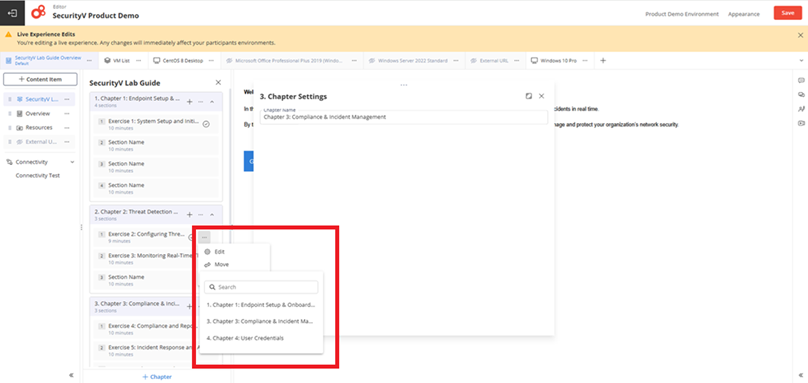This screenshot has height=383, width=808.
Task: Click the Search field in move submenu
Action: coord(261,287)
